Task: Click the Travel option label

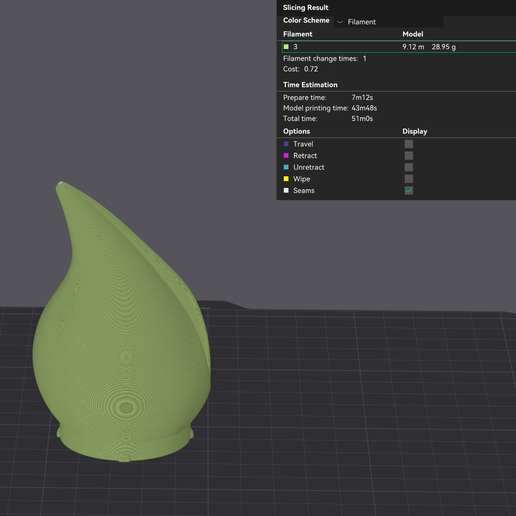Action: coord(303,144)
